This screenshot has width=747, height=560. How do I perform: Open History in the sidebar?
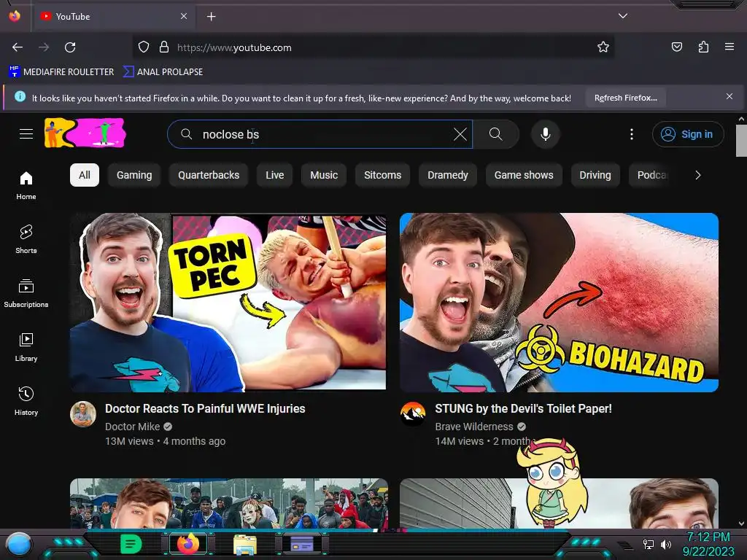26,402
